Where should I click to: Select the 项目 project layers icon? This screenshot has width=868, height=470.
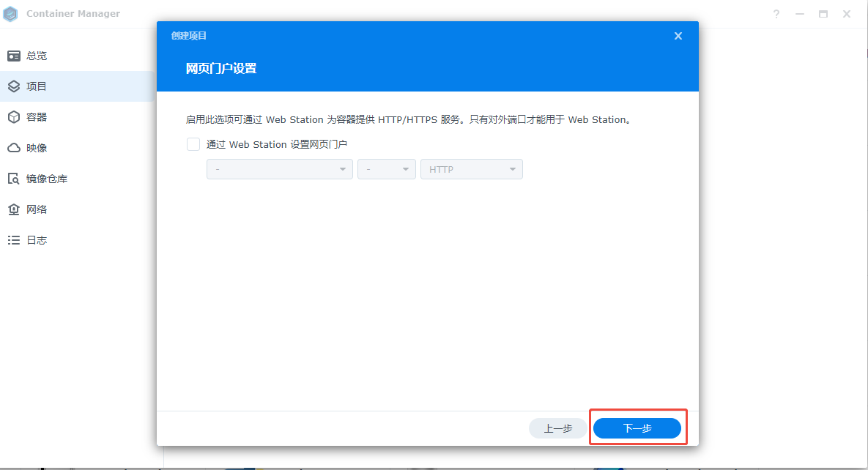click(14, 86)
